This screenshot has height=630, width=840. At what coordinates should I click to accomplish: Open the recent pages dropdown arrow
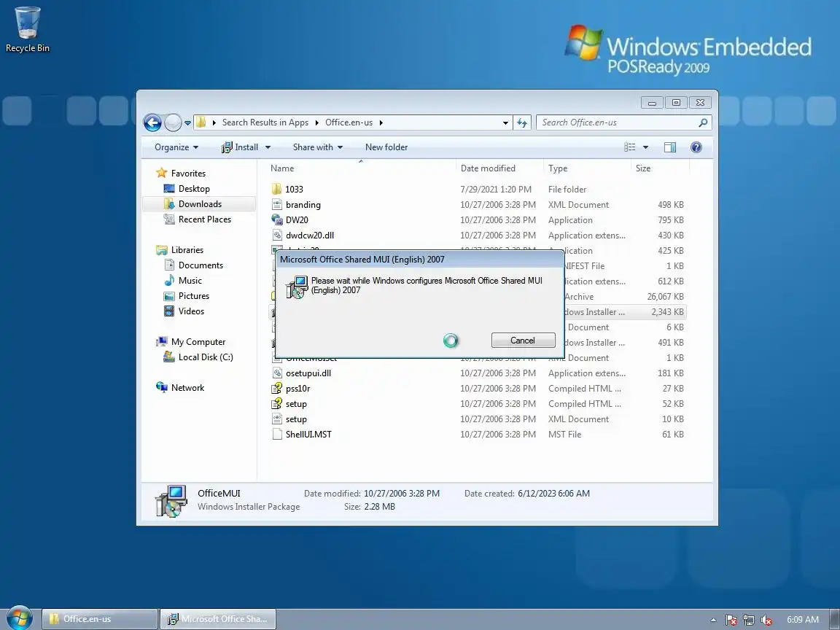[187, 123]
